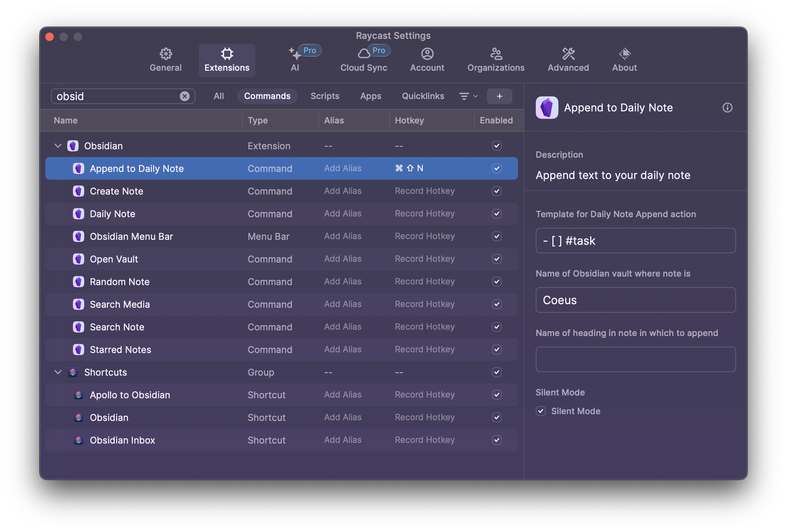The width and height of the screenshot is (787, 532).
Task: Open the Advanced settings tab
Action: (x=568, y=60)
